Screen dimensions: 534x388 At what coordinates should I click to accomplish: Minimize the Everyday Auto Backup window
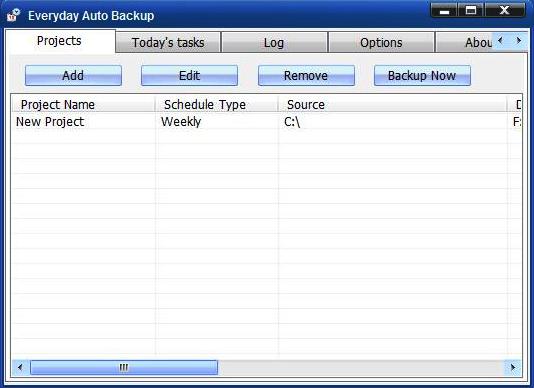click(x=444, y=10)
